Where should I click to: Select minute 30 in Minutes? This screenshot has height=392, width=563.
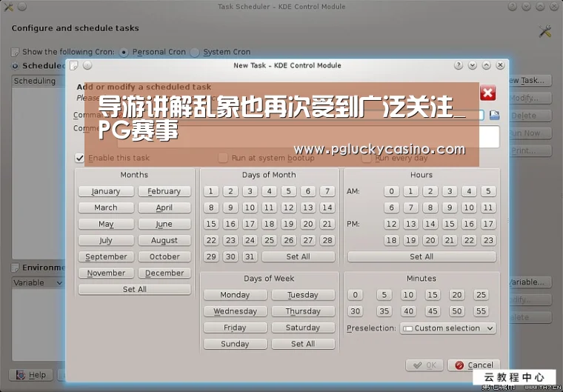pyautogui.click(x=355, y=311)
